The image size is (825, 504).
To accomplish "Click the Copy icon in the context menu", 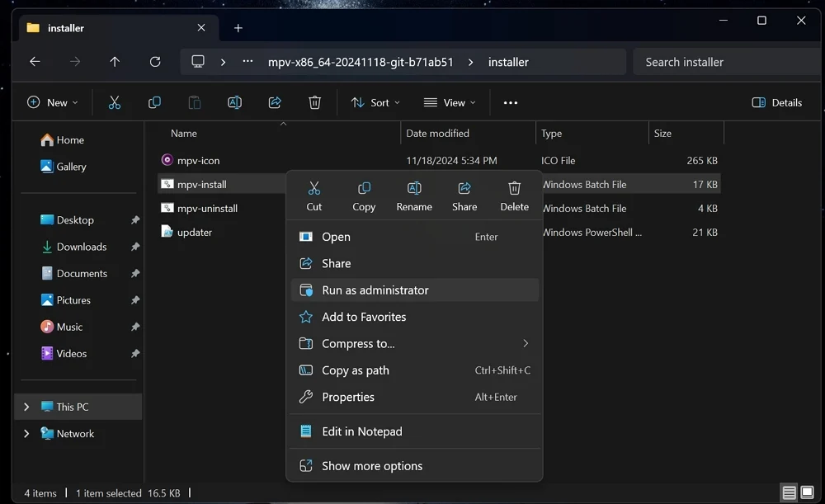I will [364, 188].
